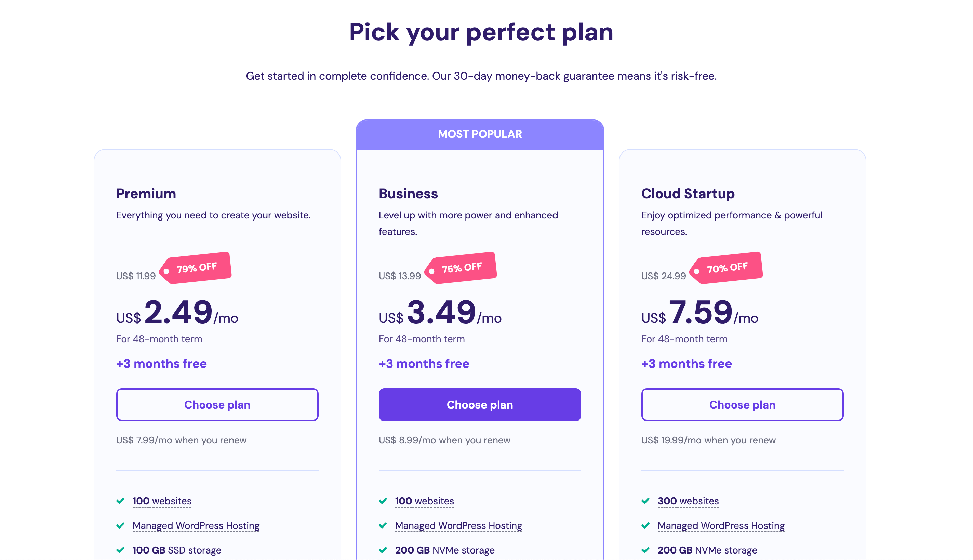Choose plan for Business hosting
Screen dimensions: 973x560
click(480, 405)
